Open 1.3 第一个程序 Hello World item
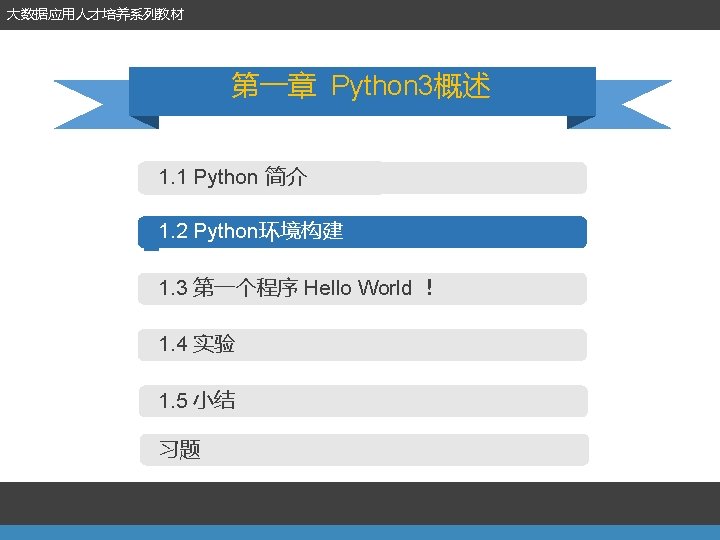 [x=362, y=289]
